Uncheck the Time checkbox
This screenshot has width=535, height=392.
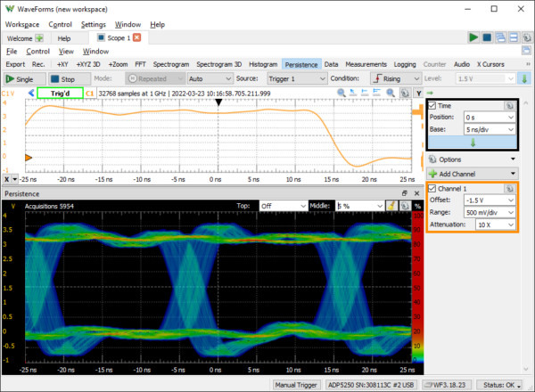pyautogui.click(x=432, y=105)
